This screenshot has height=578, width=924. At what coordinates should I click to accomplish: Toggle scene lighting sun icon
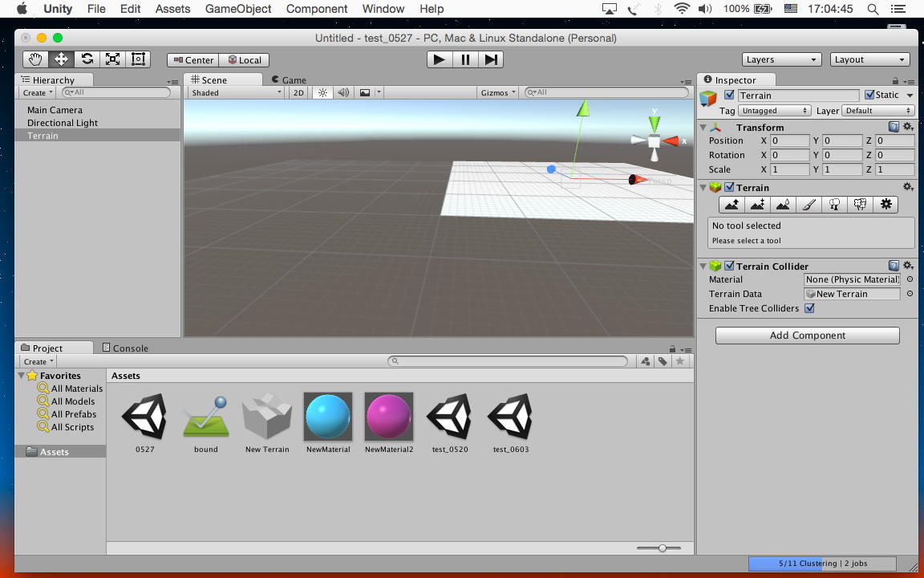click(x=322, y=92)
